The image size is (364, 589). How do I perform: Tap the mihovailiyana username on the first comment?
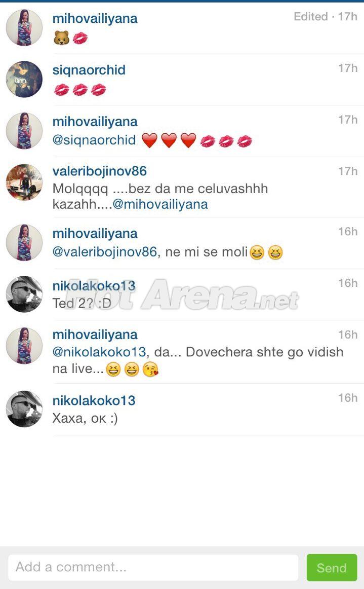pos(95,18)
